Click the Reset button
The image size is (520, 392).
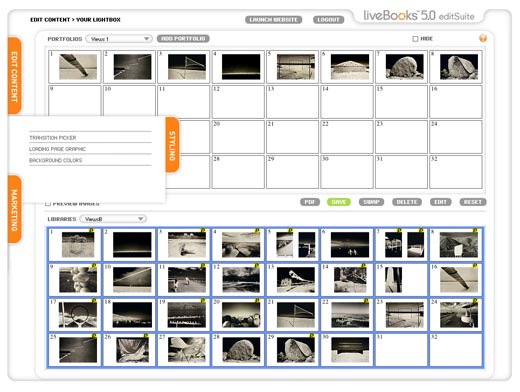click(x=473, y=202)
